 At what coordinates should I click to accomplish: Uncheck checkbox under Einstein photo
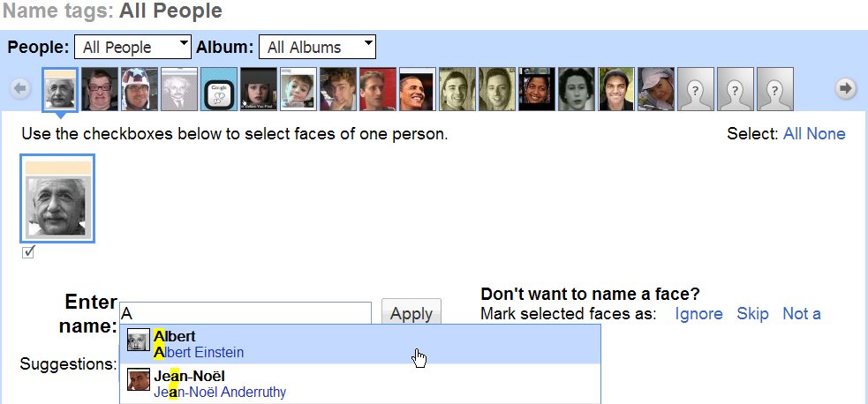pos(28,252)
